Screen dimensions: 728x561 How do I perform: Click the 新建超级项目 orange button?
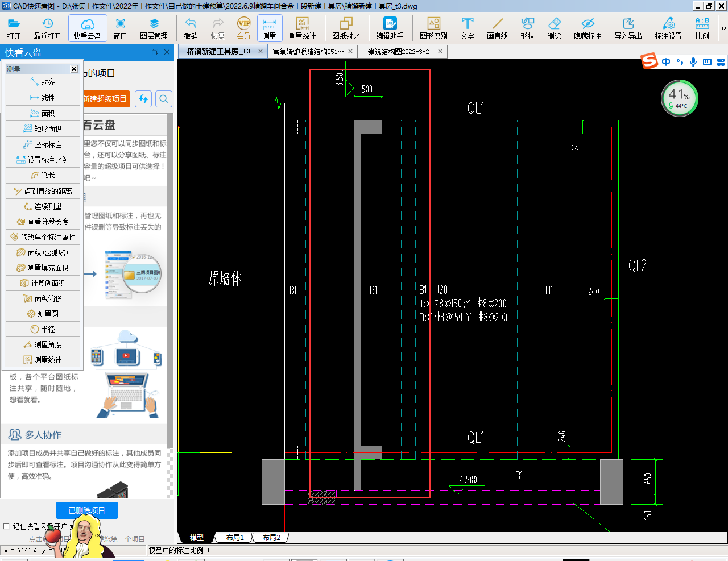[x=106, y=99]
